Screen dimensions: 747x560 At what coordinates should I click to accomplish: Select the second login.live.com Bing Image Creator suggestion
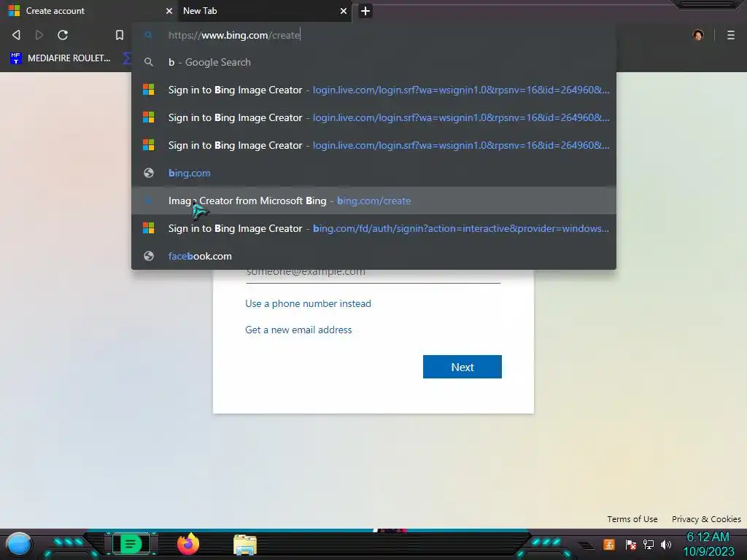click(x=374, y=117)
